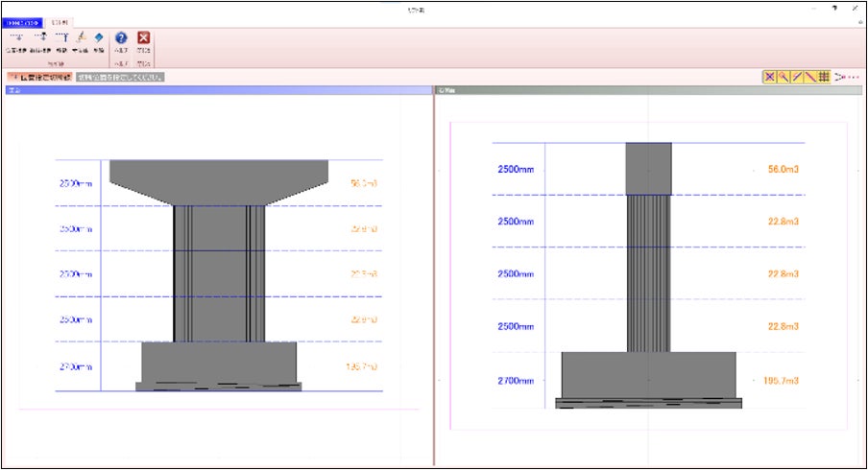Toggle the intersection snap button

769,76
